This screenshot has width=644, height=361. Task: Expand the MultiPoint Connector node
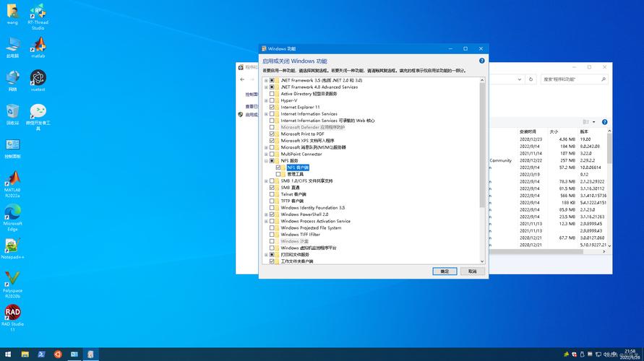tap(266, 155)
